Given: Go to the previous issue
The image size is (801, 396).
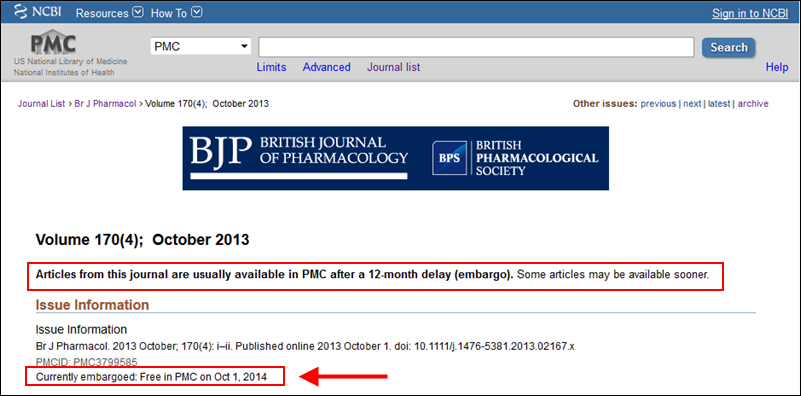Looking at the screenshot, I should (x=658, y=104).
